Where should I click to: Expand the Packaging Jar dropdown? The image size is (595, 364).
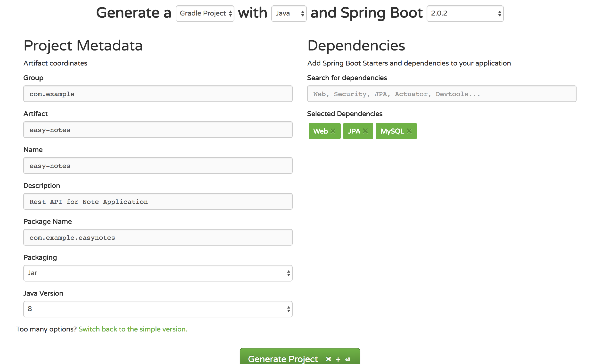(158, 273)
